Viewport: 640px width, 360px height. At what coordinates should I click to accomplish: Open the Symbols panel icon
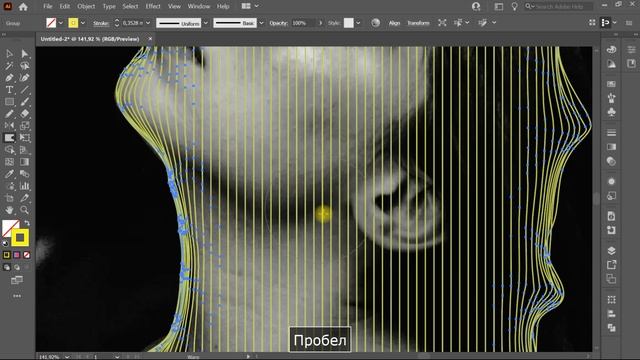pos(611,112)
